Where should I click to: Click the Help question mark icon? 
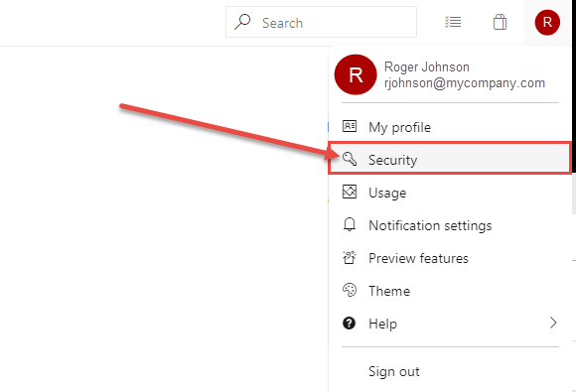point(349,323)
